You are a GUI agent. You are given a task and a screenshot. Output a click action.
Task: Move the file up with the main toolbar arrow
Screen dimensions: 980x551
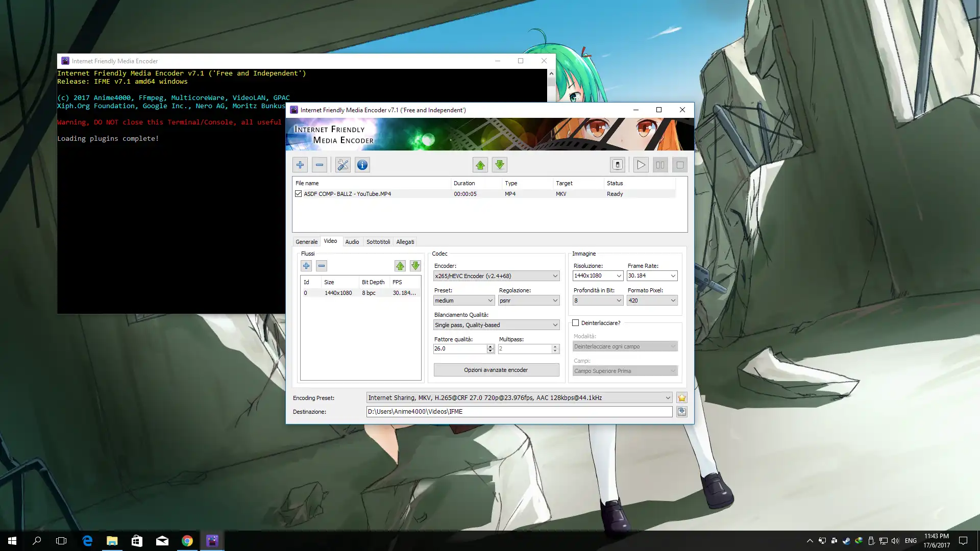click(x=480, y=165)
